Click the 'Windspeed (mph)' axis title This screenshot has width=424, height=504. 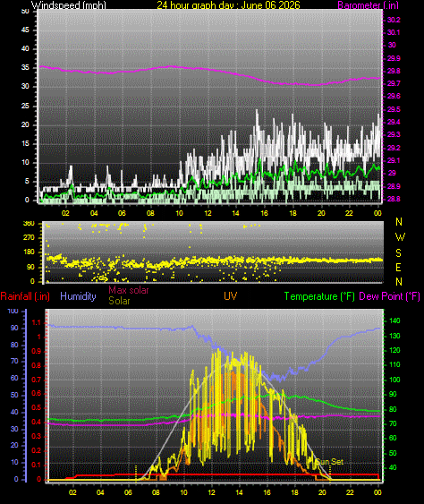click(x=68, y=5)
